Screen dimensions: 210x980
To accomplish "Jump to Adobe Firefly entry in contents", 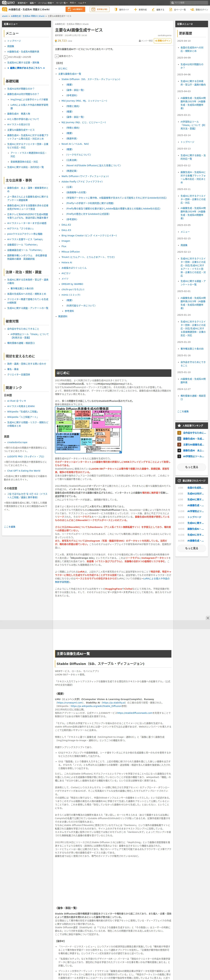I will [x=82, y=181].
